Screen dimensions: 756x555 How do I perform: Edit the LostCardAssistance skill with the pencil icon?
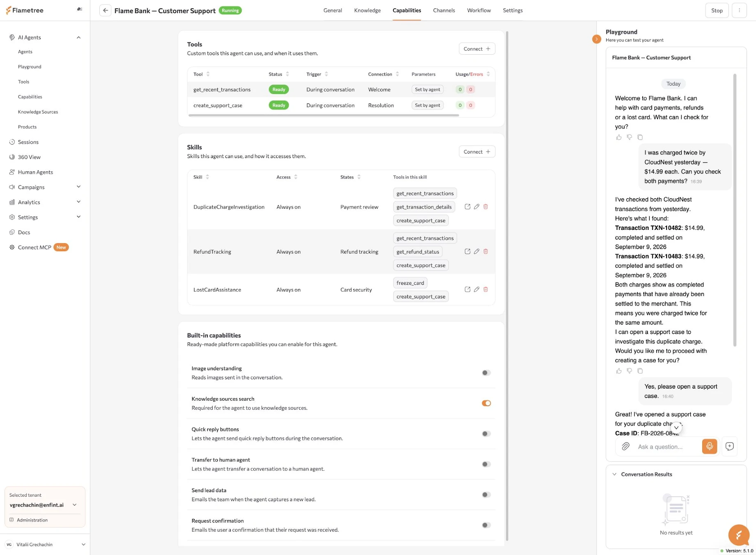pos(476,289)
